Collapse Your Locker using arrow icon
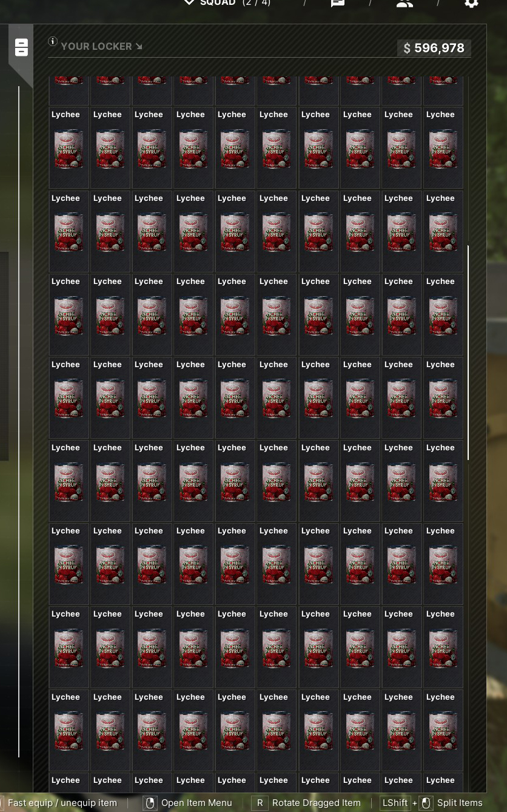Viewport: 507px width, 812px height. (x=139, y=47)
